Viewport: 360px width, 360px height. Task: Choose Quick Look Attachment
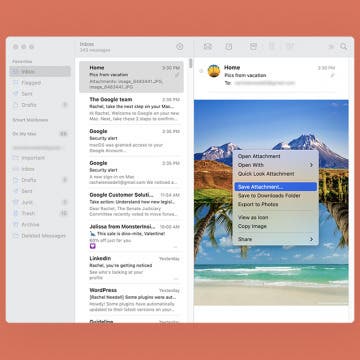(275, 174)
